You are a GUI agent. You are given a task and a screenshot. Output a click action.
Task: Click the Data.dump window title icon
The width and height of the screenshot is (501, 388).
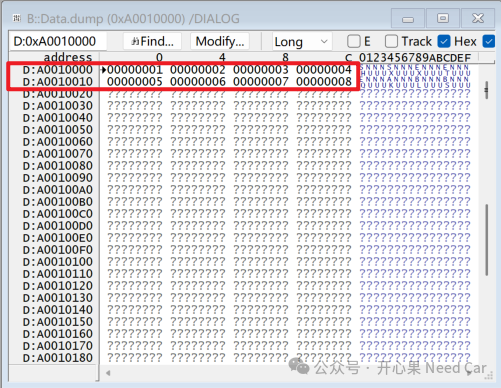17,18
